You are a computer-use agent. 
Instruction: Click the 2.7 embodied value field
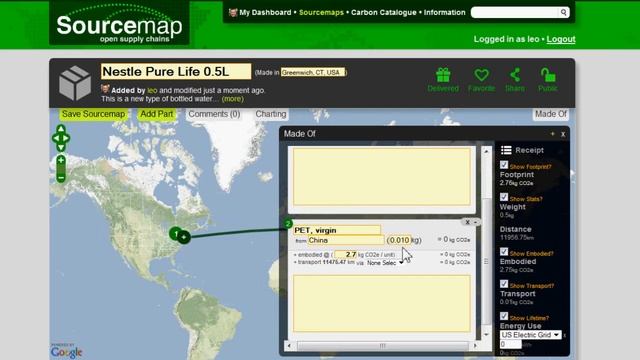point(345,254)
